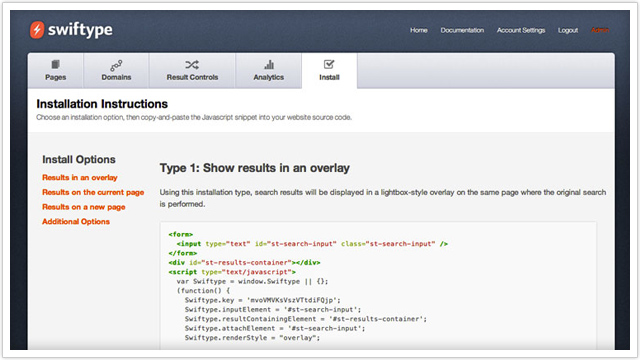
Task: Click the div id="st-results-container" code line
Action: (x=244, y=262)
